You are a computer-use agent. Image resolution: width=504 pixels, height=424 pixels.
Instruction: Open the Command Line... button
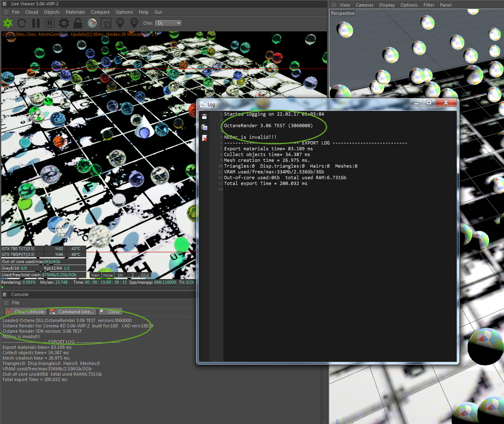tap(72, 312)
